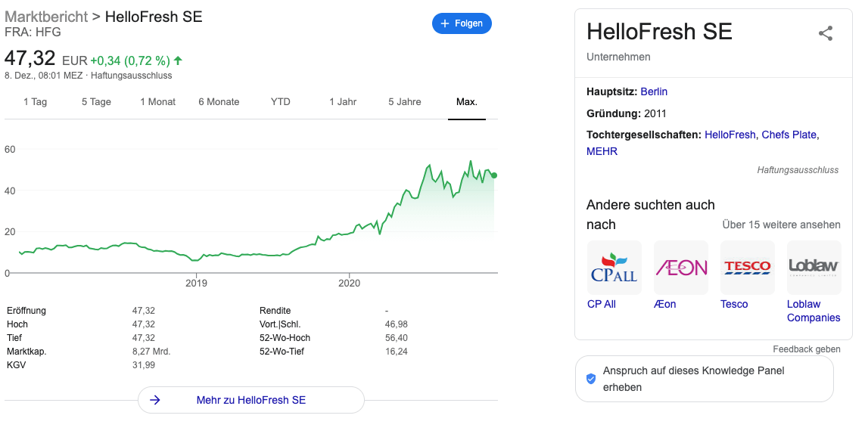Open the 1 Jahr chart view
Viewport: 868px width, 437px height.
click(342, 102)
